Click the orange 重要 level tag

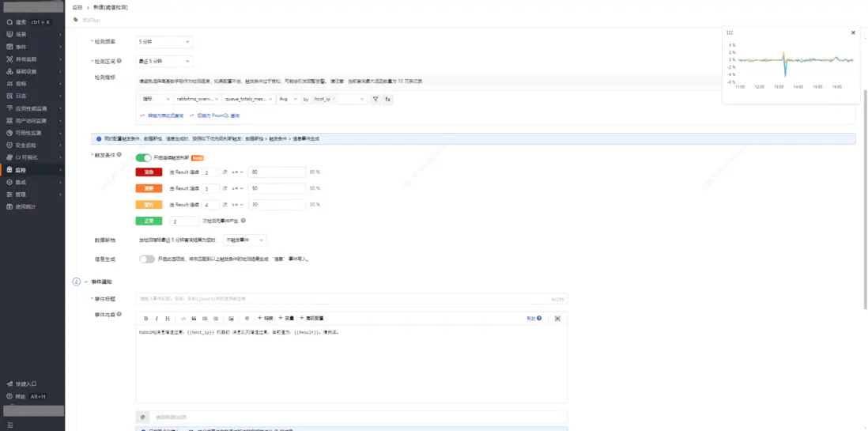coord(149,188)
